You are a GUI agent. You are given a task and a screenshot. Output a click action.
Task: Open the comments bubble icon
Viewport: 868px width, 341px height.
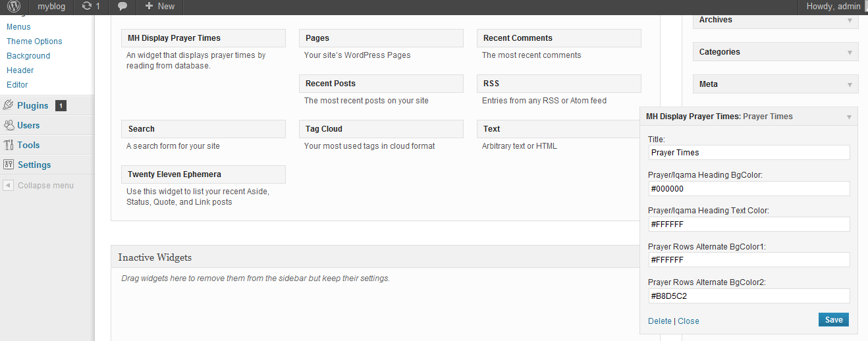(122, 7)
